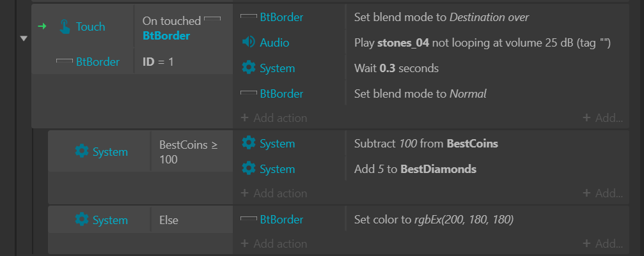Click BtBorder sprite icon in ID = 1 condition
This screenshot has height=256, width=644.
point(65,61)
